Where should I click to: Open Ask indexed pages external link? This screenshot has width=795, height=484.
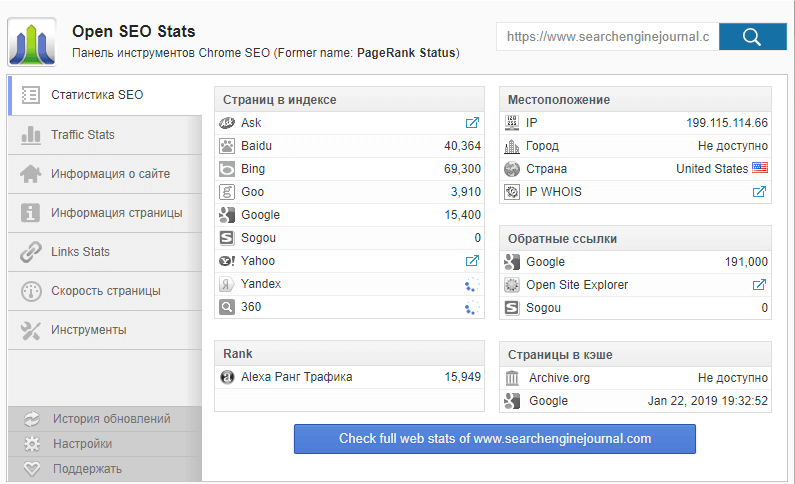(x=472, y=123)
